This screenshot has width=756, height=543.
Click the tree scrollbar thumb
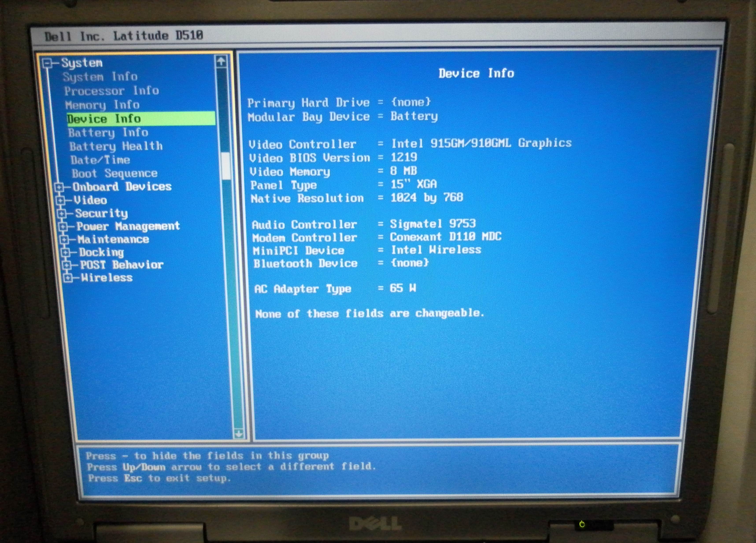226,166
